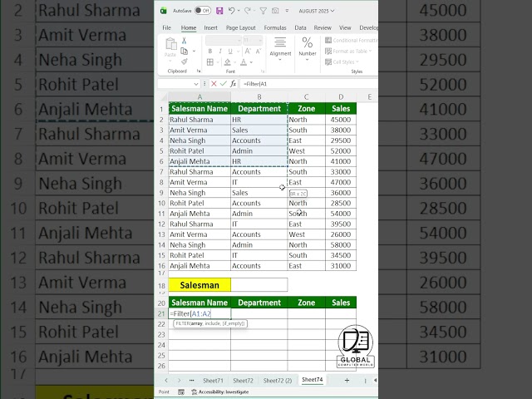532x399 pixels.
Task: Click the Filter funnel icon in Quick Access
Action: pyautogui.click(x=263, y=11)
